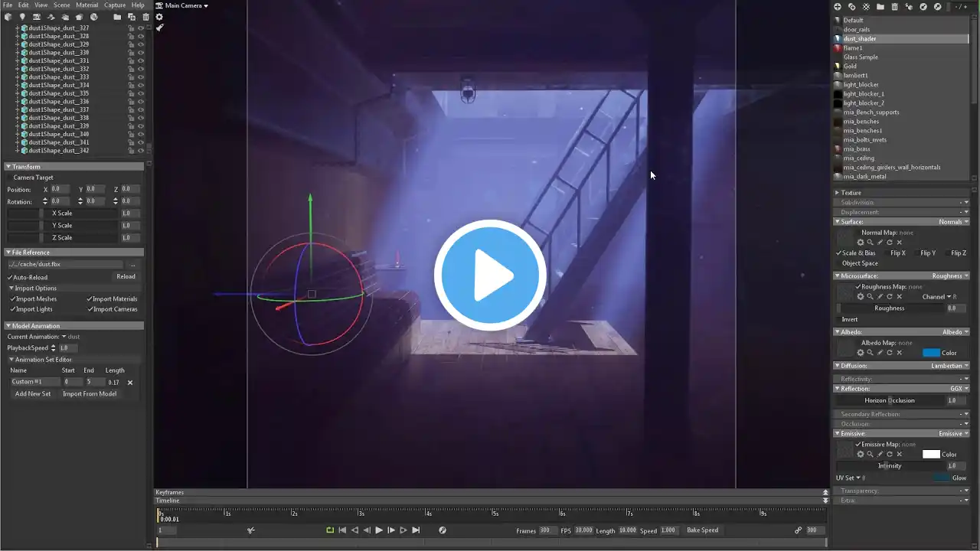Uncheck Import Meshes option
The image size is (980, 551).
pyautogui.click(x=12, y=299)
